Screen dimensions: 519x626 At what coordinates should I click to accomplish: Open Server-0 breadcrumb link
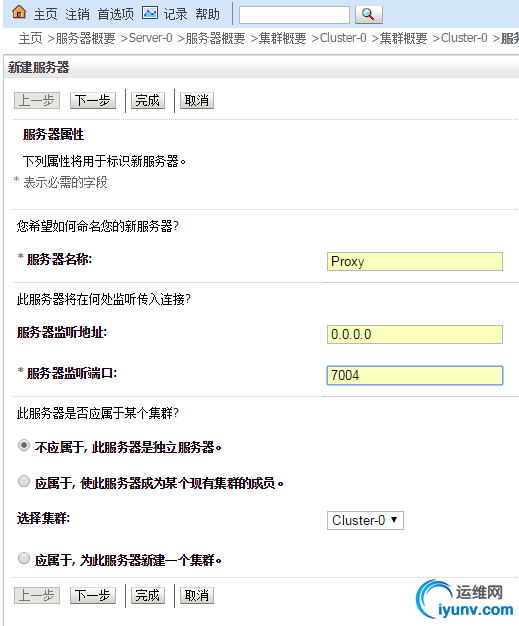151,38
